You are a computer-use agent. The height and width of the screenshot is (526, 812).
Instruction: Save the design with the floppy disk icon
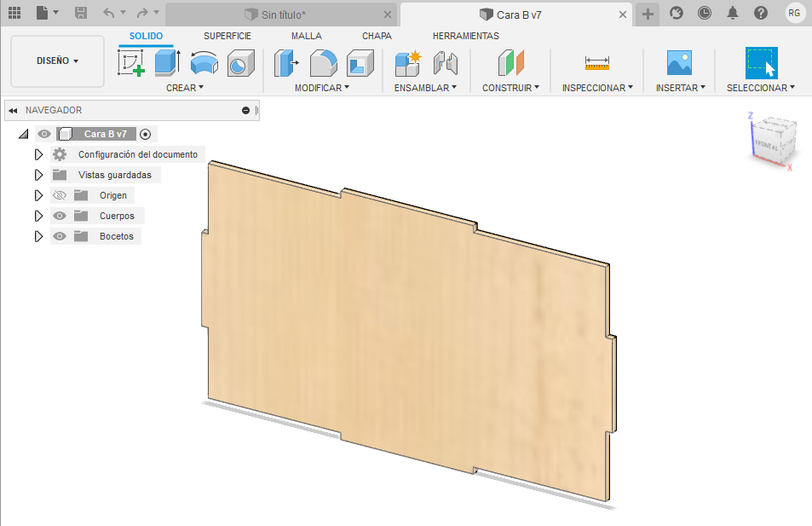click(x=81, y=13)
